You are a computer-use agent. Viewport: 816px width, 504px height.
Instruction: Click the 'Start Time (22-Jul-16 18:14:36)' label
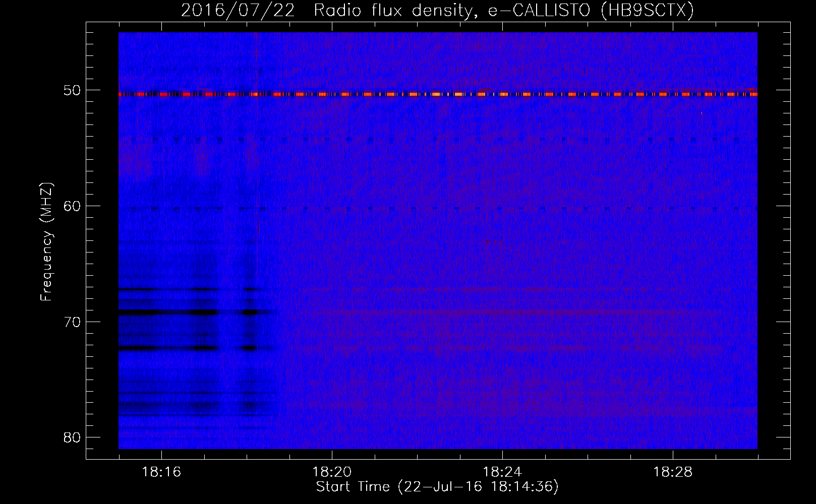point(437,487)
